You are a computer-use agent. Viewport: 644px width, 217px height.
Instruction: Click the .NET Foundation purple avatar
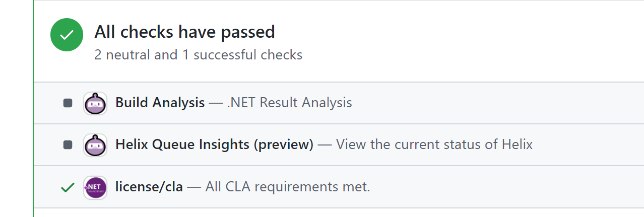(x=95, y=187)
